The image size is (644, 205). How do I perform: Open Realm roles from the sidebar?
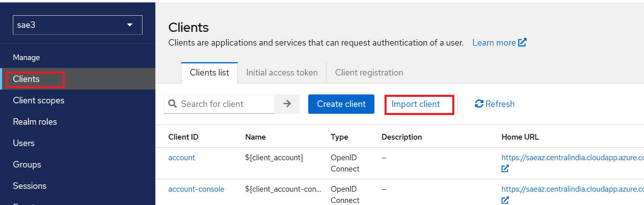35,122
